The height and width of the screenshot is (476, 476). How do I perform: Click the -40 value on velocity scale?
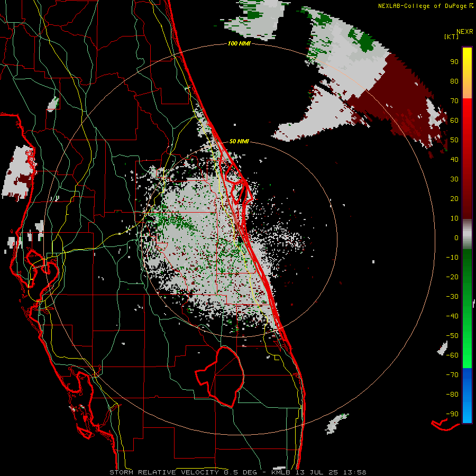click(452, 316)
